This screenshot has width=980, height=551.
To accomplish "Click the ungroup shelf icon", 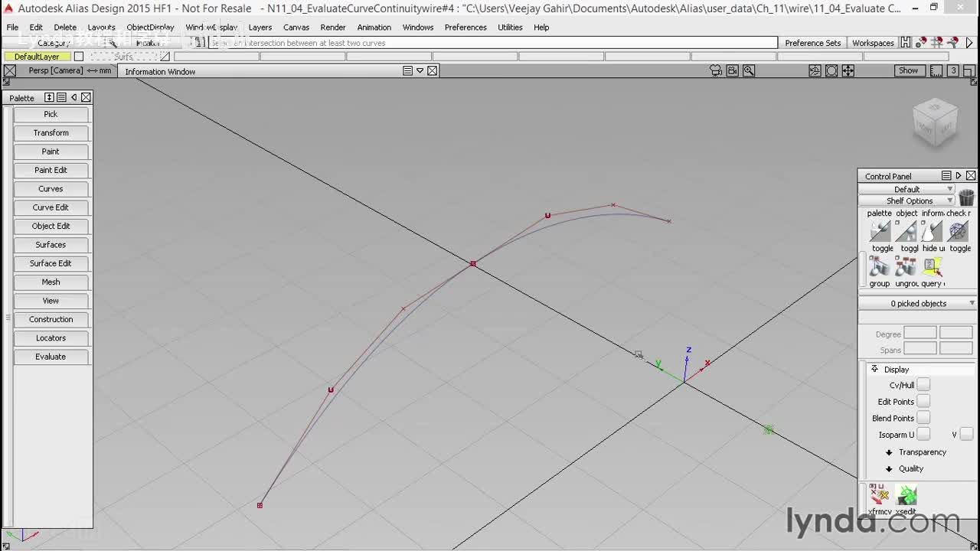I will pyautogui.click(x=906, y=266).
